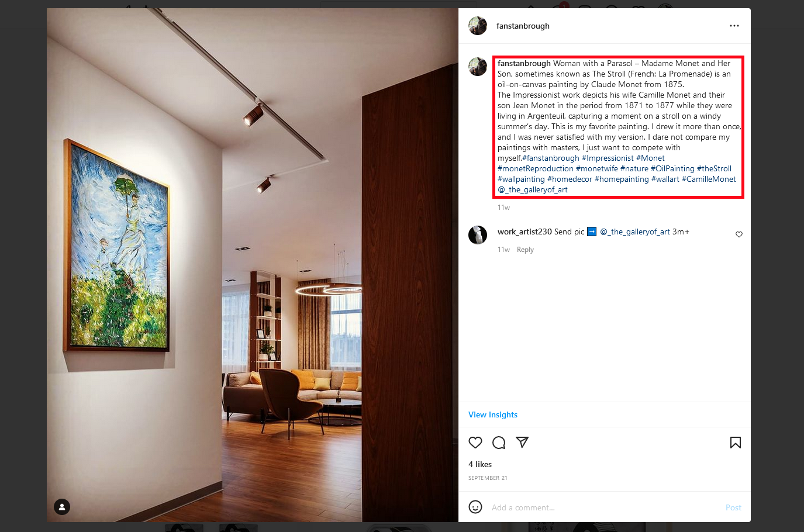Like the post with the heart icon

(x=475, y=443)
